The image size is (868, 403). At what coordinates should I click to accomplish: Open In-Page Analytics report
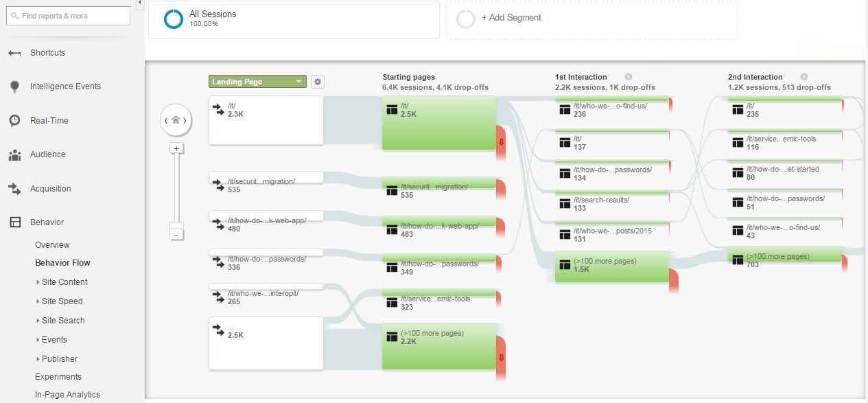pos(67,395)
